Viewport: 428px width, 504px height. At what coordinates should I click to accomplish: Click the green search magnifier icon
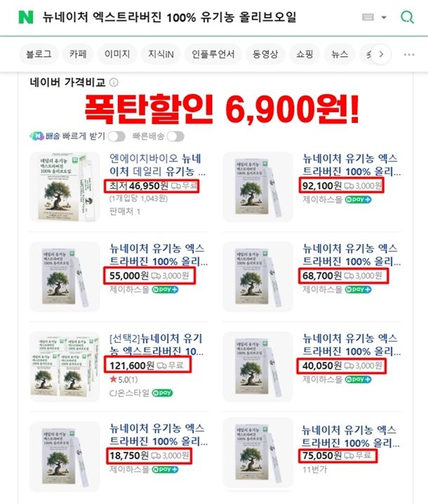pos(407,17)
